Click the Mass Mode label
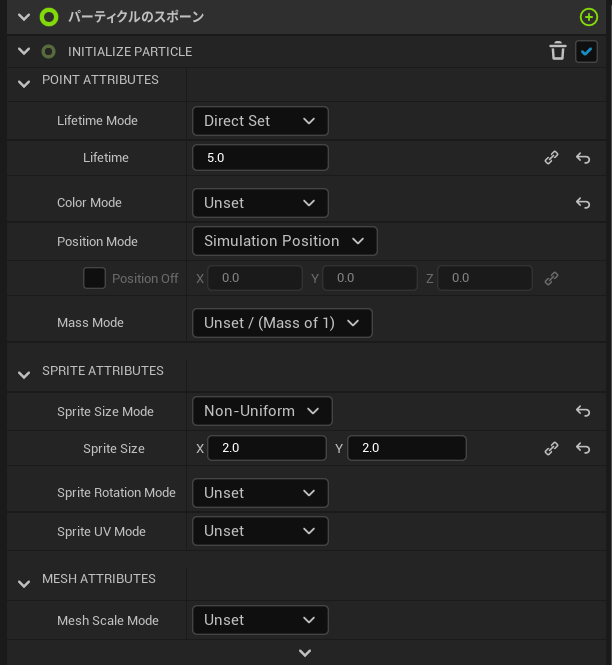 pyautogui.click(x=90, y=323)
